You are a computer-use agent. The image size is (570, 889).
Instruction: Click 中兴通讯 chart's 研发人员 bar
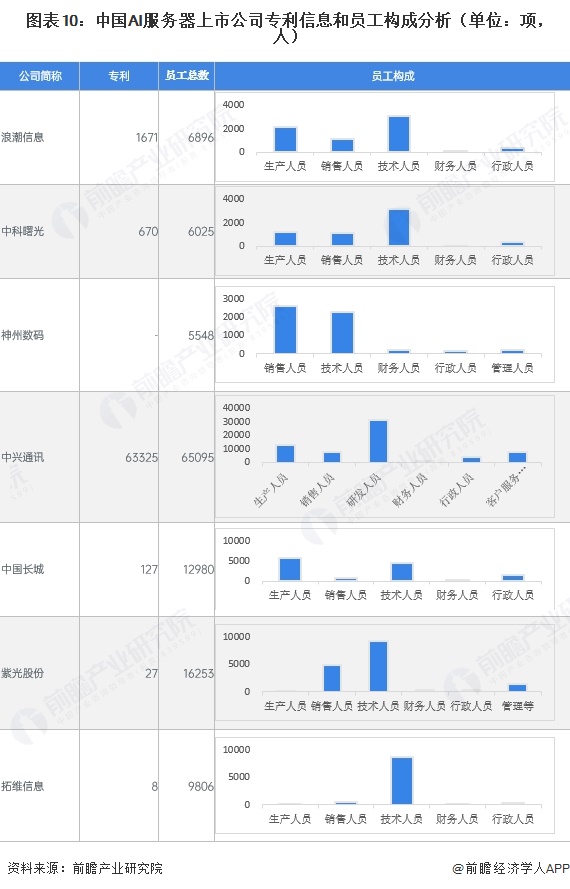[378, 442]
